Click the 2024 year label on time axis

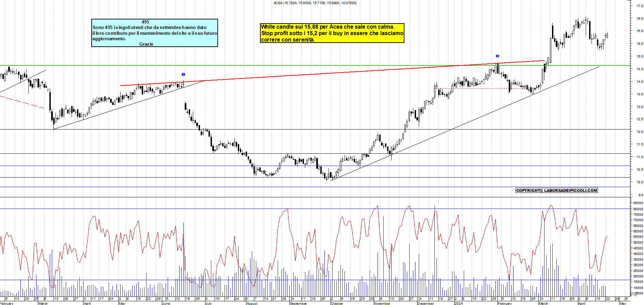click(458, 303)
